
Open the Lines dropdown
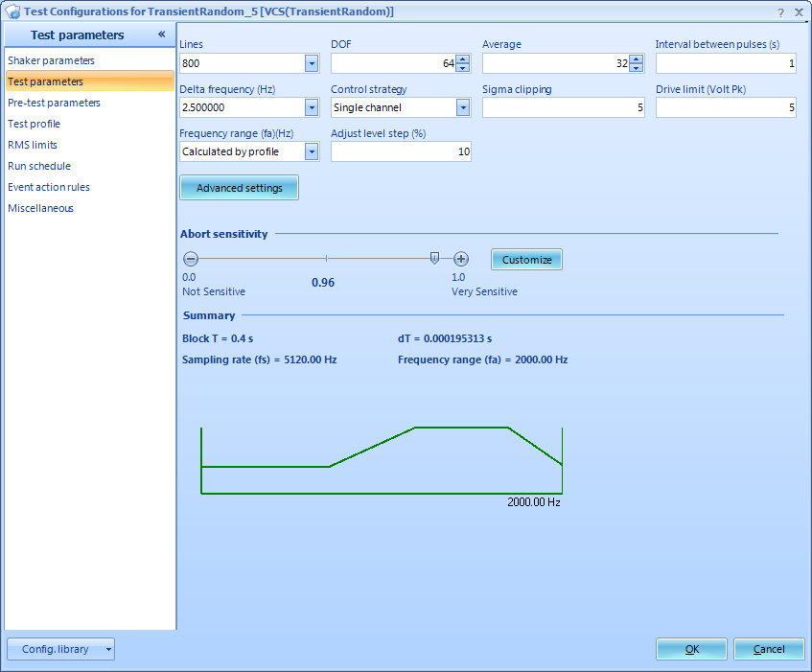[x=312, y=63]
